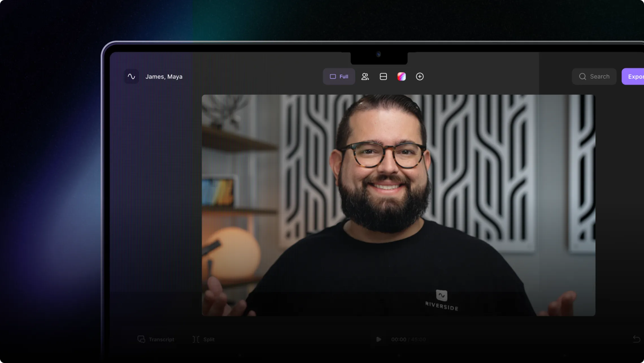Click the video preview thumbnail
The width and height of the screenshot is (644, 363).
pos(399,205)
